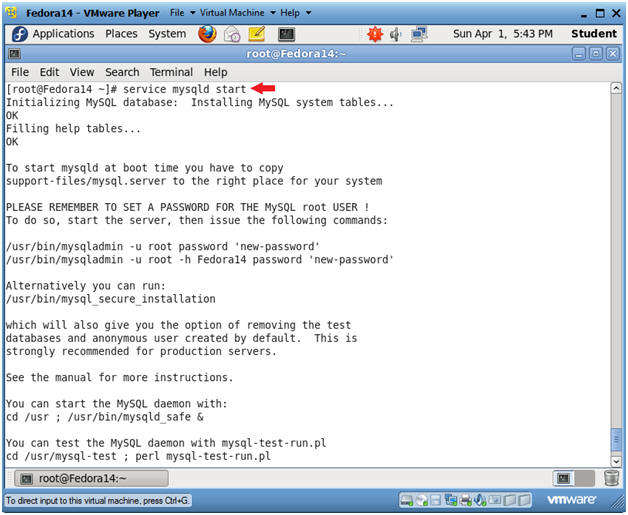Click 'See the manual for more instructions.' line
Image resolution: width=628 pixels, height=515 pixels.
coord(119,377)
